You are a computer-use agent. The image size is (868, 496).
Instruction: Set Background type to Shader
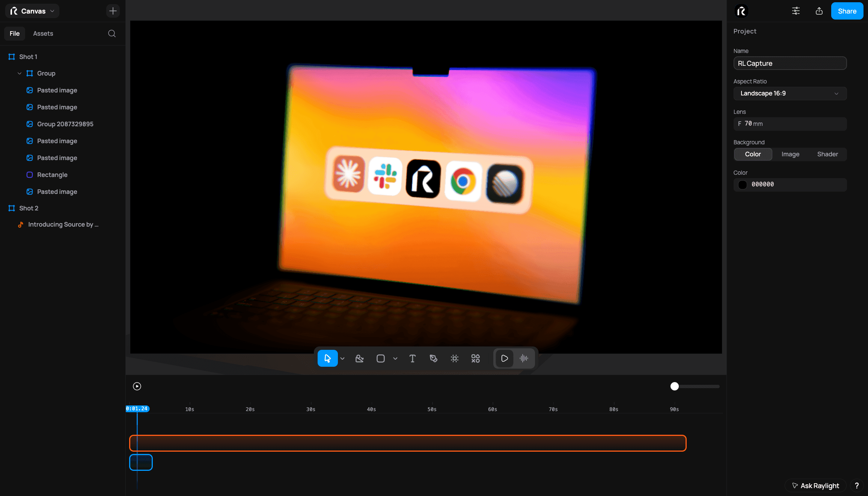pyautogui.click(x=827, y=154)
